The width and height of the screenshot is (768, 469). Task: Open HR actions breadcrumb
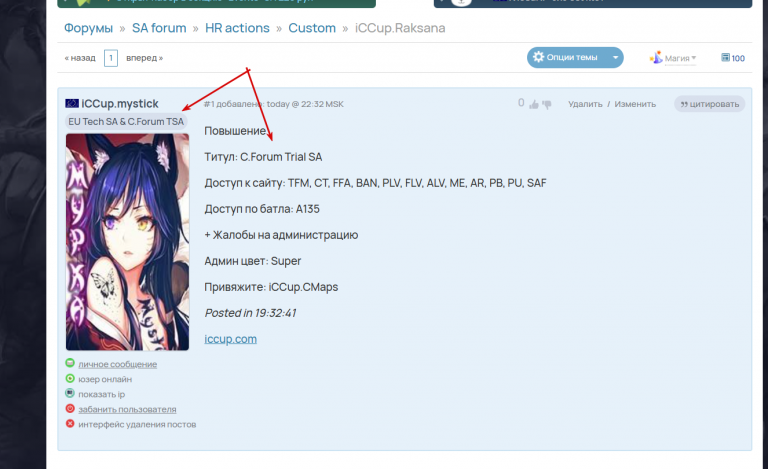[x=237, y=28]
